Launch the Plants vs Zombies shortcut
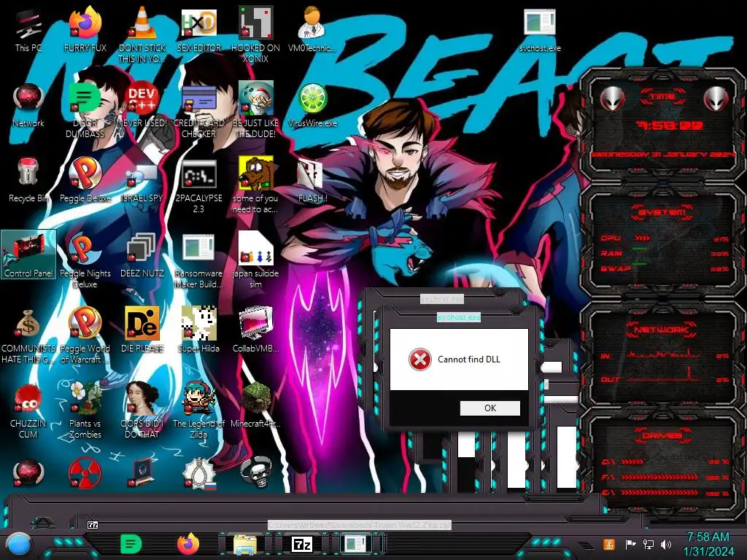 85,411
